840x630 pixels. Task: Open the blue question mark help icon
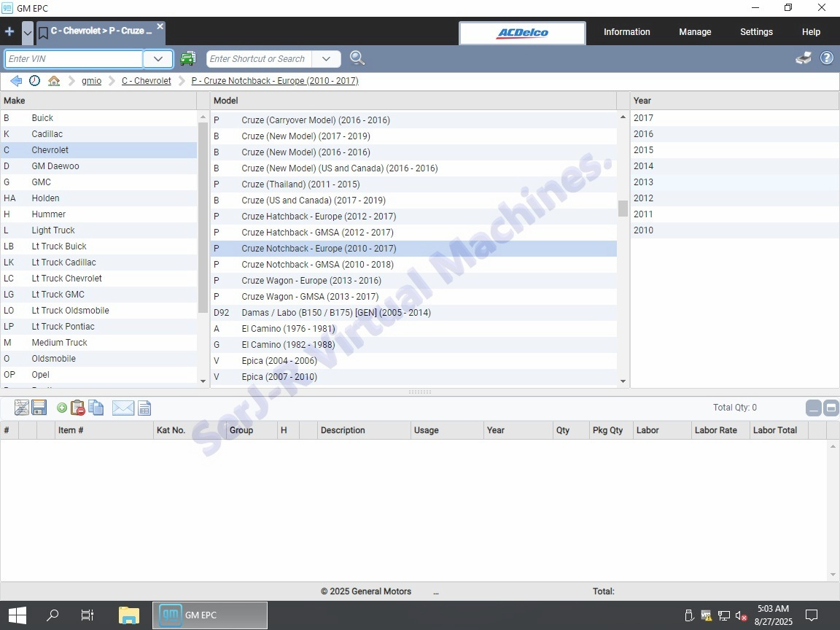(827, 58)
